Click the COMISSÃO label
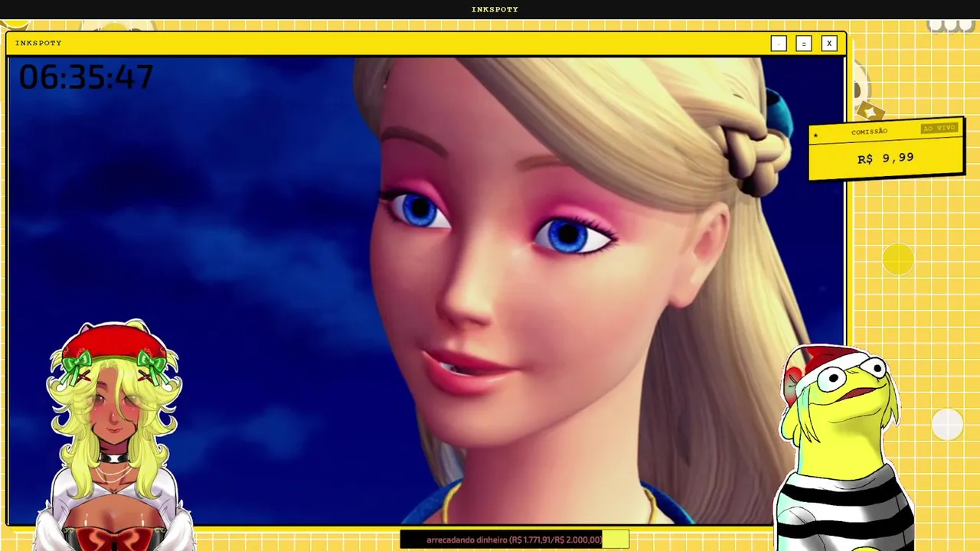This screenshot has height=551, width=980. [870, 132]
